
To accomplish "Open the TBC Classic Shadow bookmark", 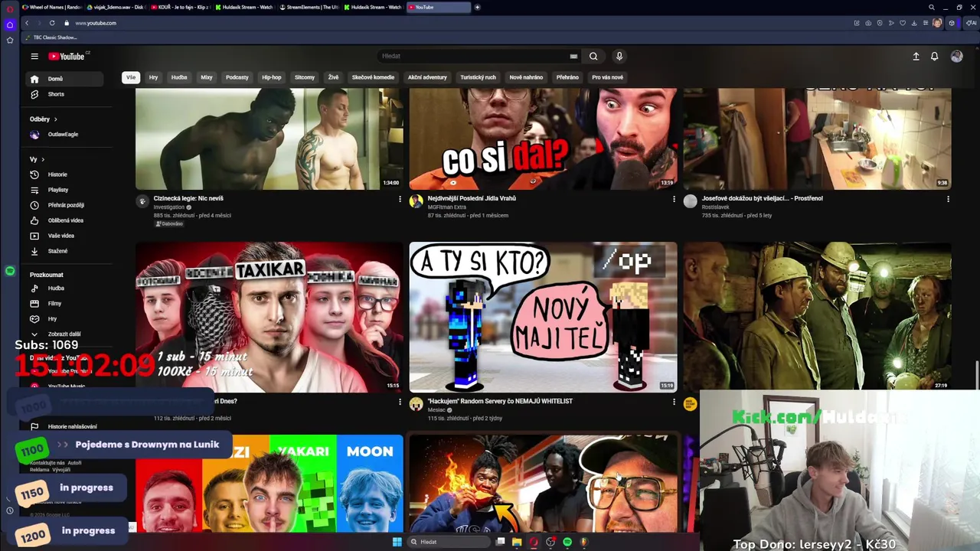I will click(x=52, y=37).
